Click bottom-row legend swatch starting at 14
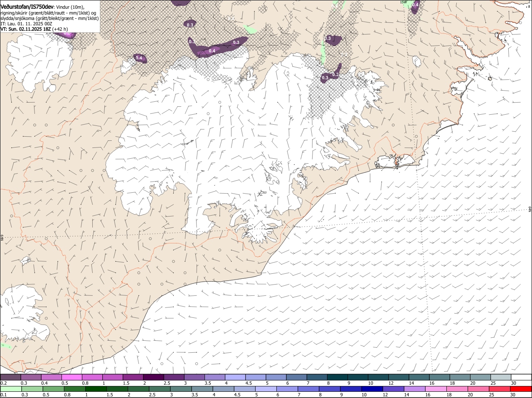Viewport: 532px width, 398px height. pyautogui.click(x=414, y=389)
